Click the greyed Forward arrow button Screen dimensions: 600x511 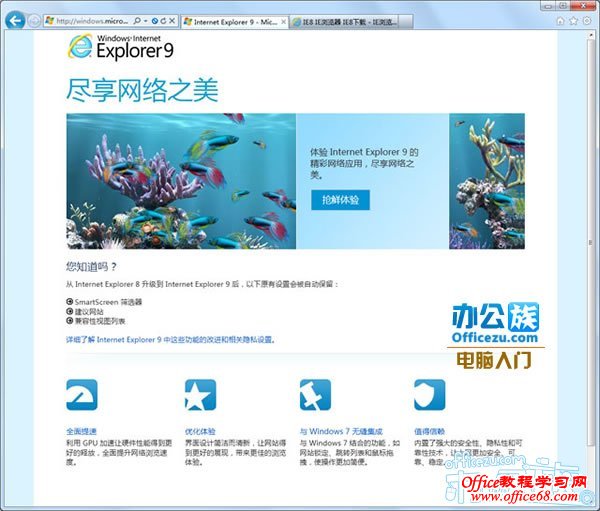tap(34, 21)
